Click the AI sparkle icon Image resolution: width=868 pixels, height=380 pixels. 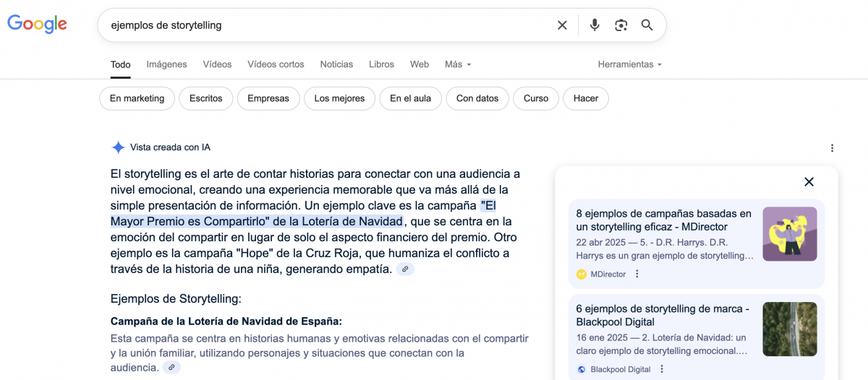(x=118, y=147)
